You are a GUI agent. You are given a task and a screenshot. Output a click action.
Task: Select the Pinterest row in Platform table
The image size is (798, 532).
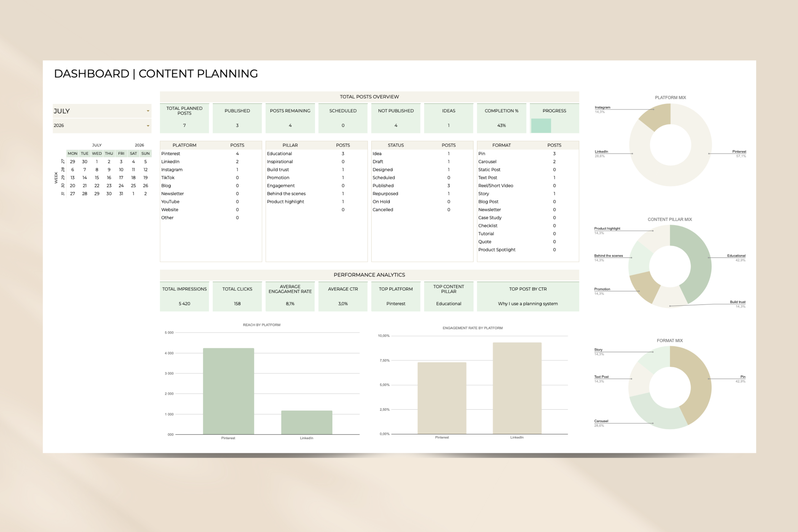[211, 154]
